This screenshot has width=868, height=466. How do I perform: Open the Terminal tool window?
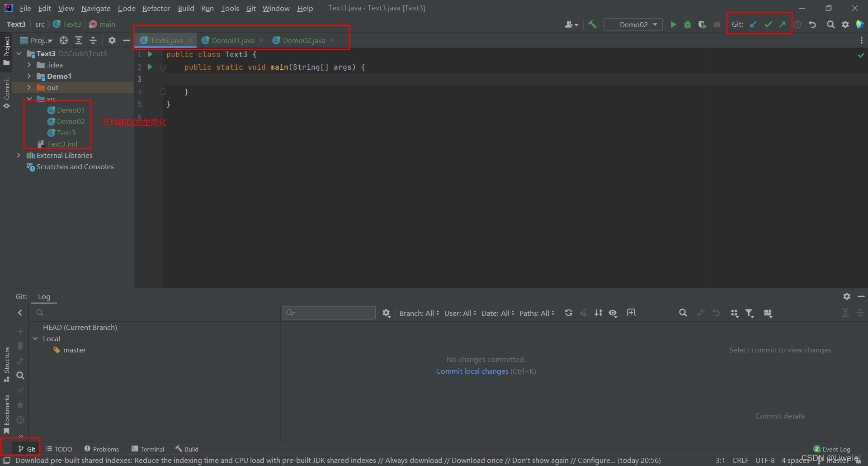pyautogui.click(x=148, y=449)
